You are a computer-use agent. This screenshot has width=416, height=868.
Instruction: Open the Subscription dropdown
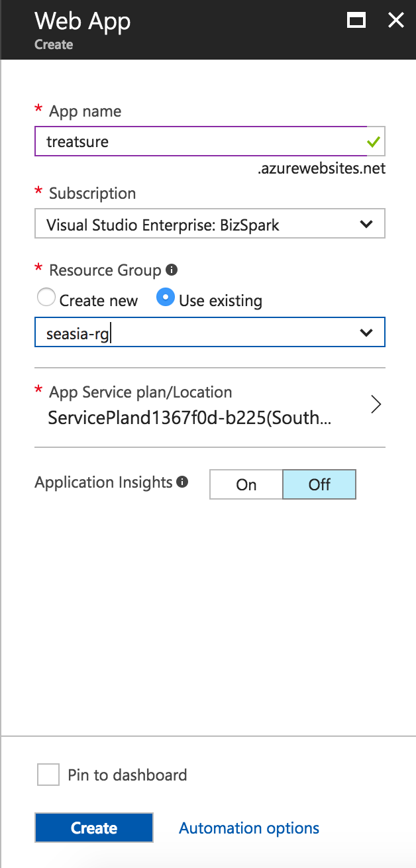210,225
